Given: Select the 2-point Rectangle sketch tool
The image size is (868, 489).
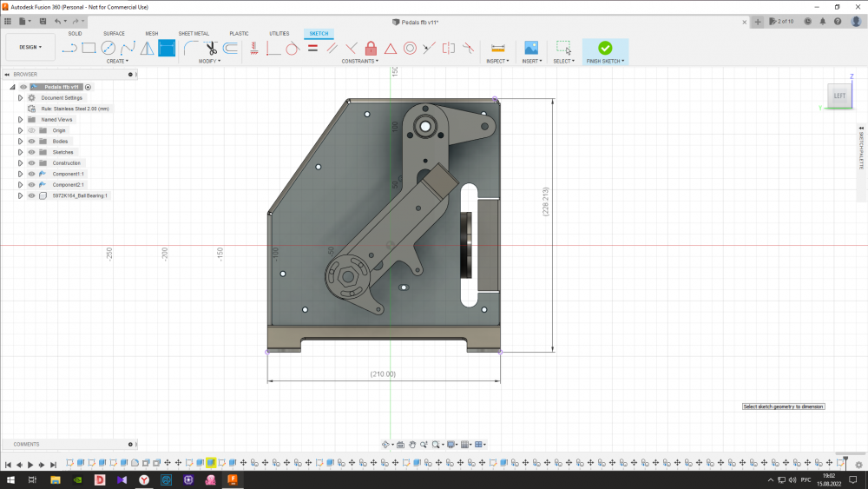Looking at the screenshot, I should point(89,48).
